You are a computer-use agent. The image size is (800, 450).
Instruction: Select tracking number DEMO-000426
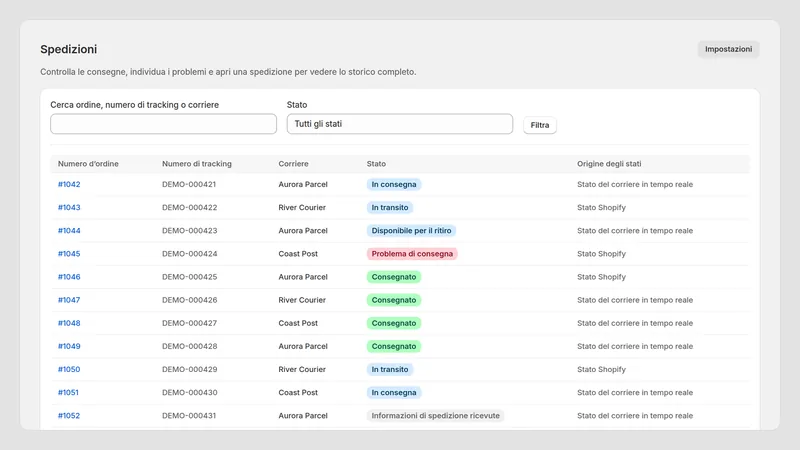point(189,300)
